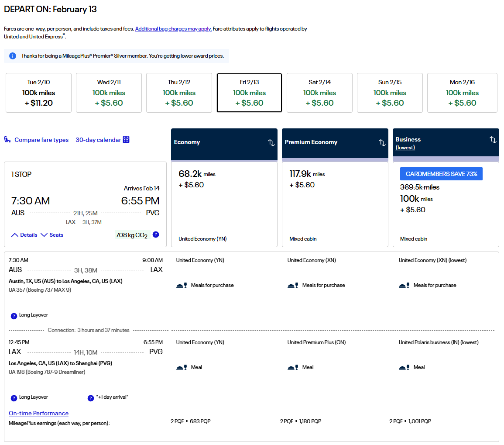This screenshot has height=445, width=504.
Task: Open the On-time Performance link
Action: 38,413
